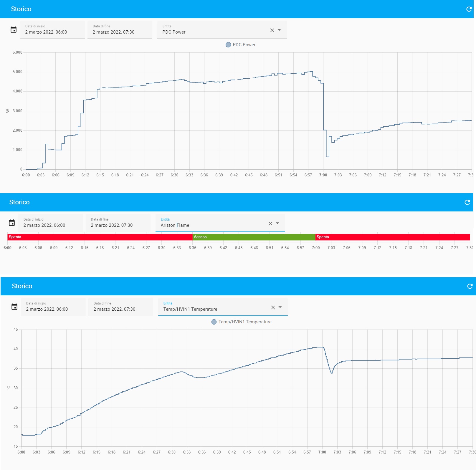Open calendar icon in Ariston Flame panel
Image resolution: width=476 pixels, height=470 pixels.
(12, 223)
